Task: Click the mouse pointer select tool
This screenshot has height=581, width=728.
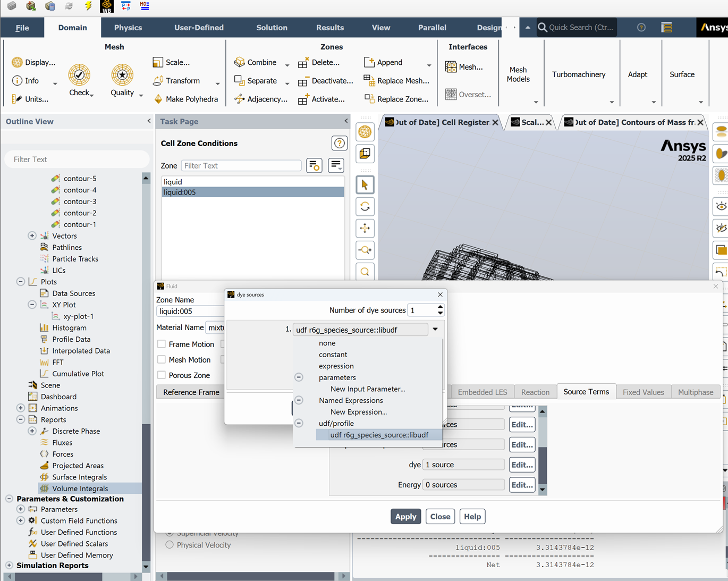Action: click(365, 185)
